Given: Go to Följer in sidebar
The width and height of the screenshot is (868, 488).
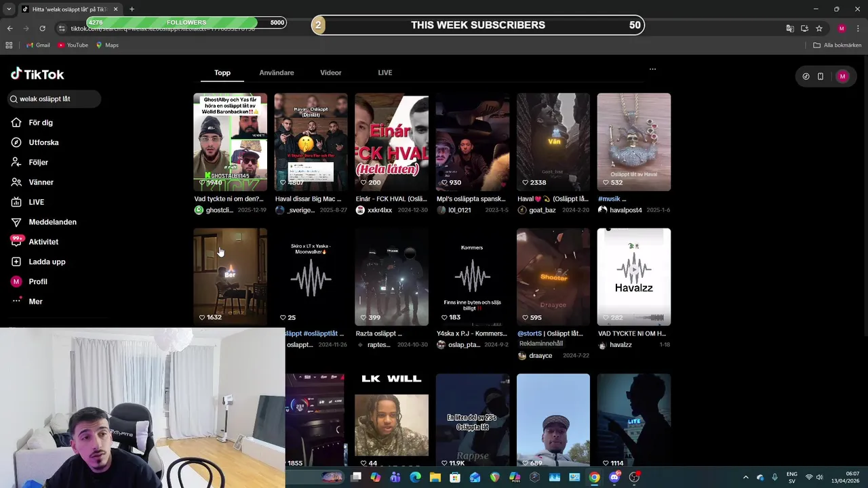Looking at the screenshot, I should click(x=29, y=163).
